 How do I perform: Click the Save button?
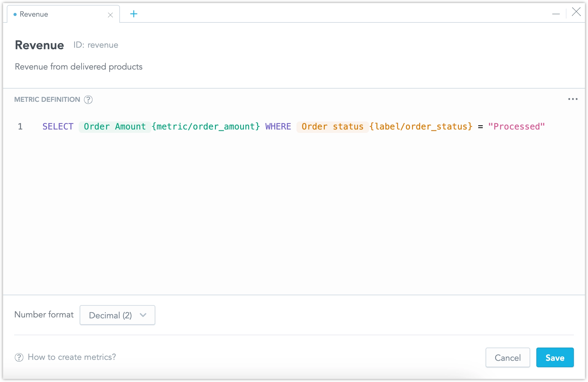[x=555, y=357]
